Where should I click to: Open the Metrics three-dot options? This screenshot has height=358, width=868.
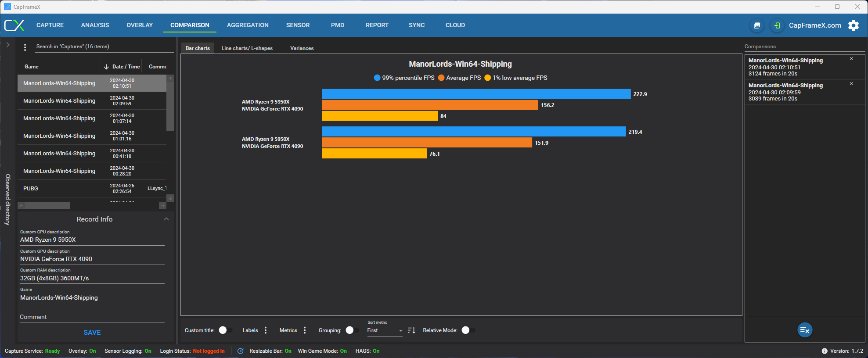click(305, 330)
